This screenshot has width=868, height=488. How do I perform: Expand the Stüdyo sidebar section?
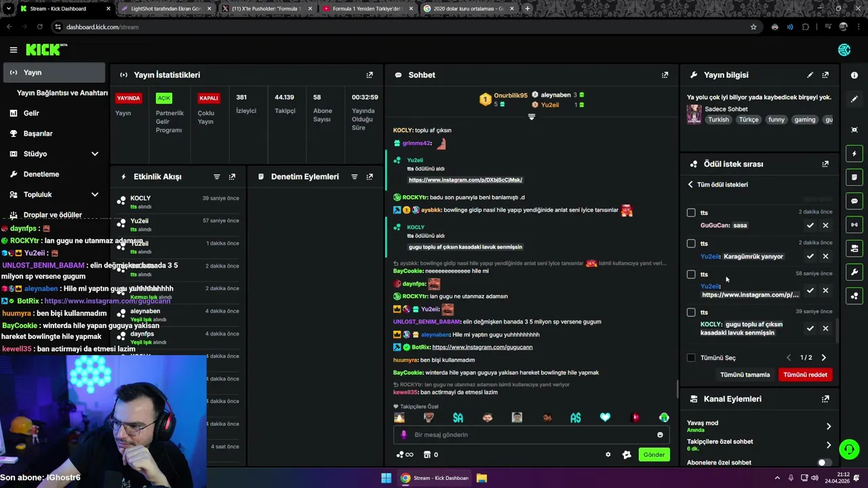[94, 154]
